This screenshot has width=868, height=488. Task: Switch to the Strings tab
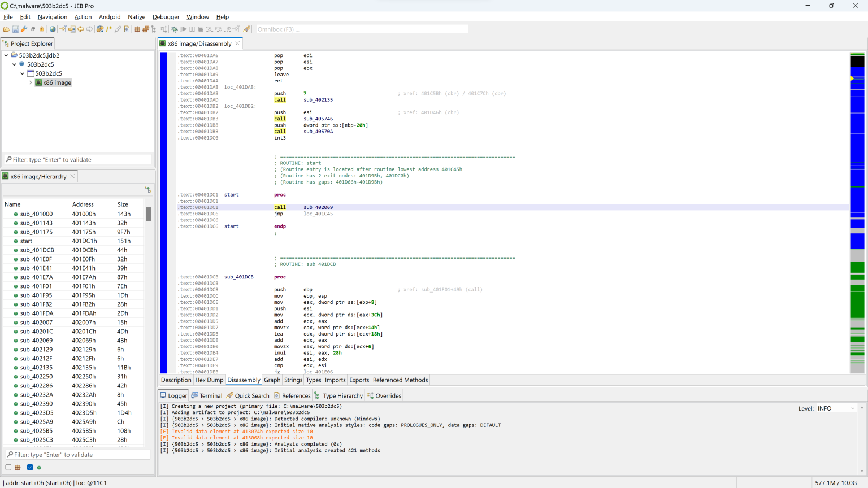293,380
